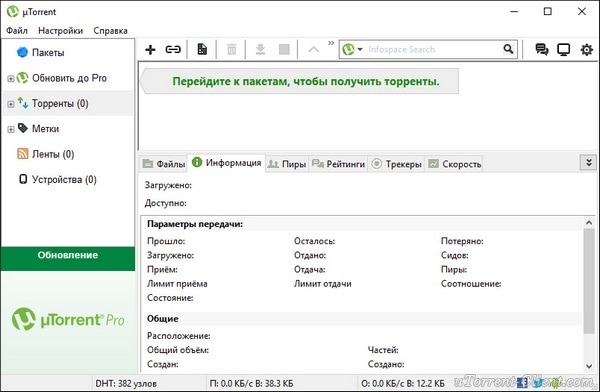
Task: Expand the Обновить до Pro tree node
Action: (11, 78)
